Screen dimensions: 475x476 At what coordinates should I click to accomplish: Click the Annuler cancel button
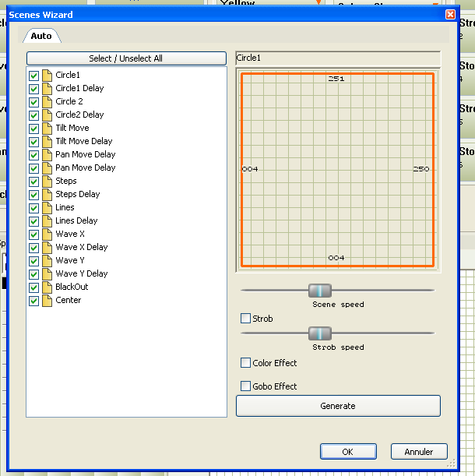419,452
